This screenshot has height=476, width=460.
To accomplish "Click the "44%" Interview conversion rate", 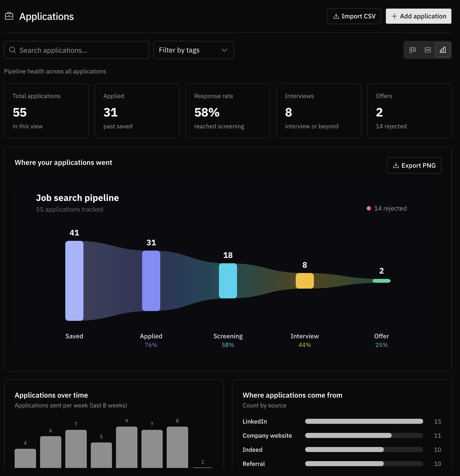I will point(305,345).
